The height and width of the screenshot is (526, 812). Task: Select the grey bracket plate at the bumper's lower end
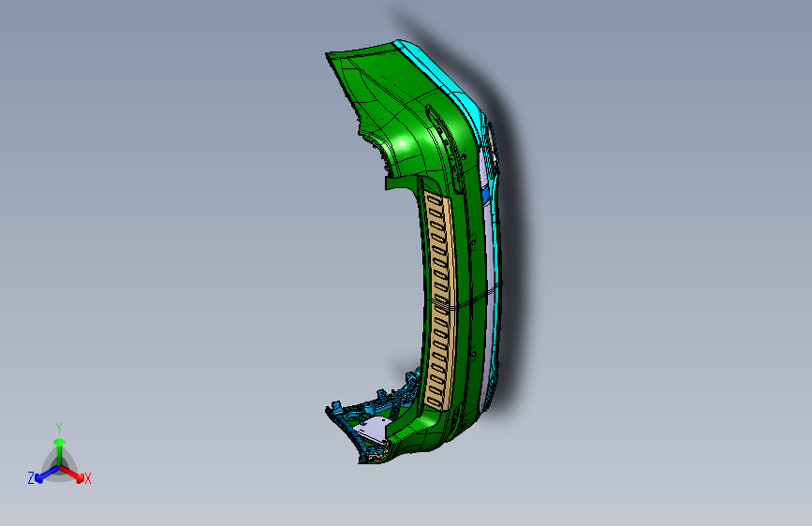click(373, 429)
